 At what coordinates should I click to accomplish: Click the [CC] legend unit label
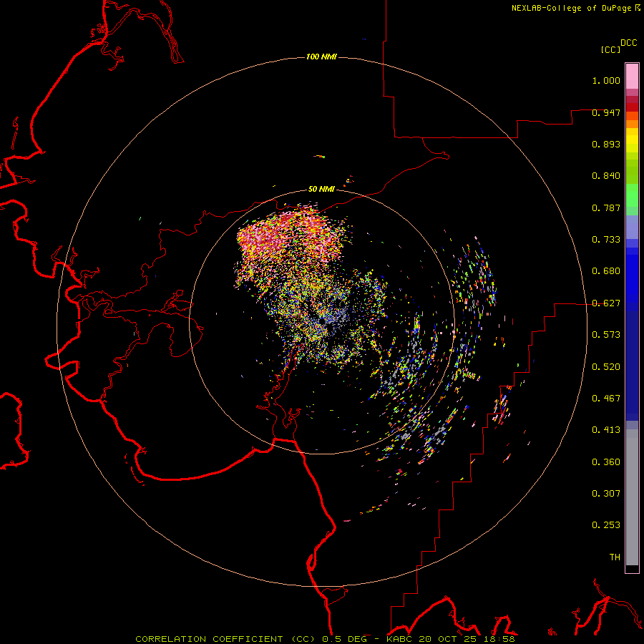click(610, 49)
